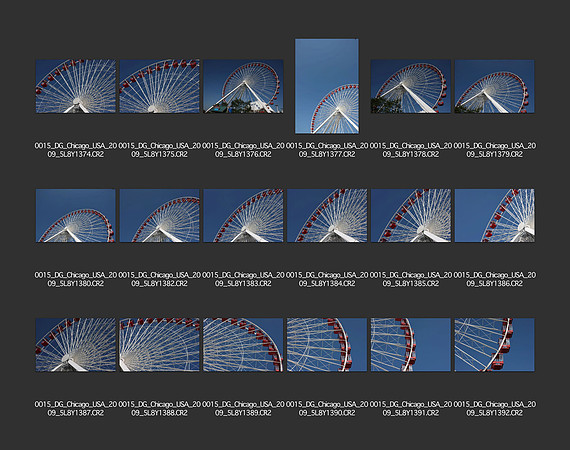Image resolution: width=570 pixels, height=450 pixels.
Task: Select thumbnail of image 5L8Y1386.CR2
Action: pos(494,216)
